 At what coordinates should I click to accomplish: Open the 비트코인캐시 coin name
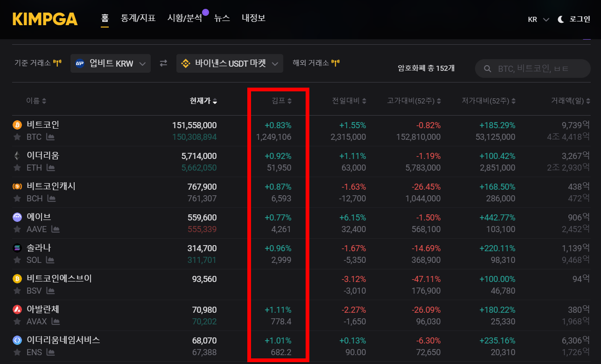point(51,186)
